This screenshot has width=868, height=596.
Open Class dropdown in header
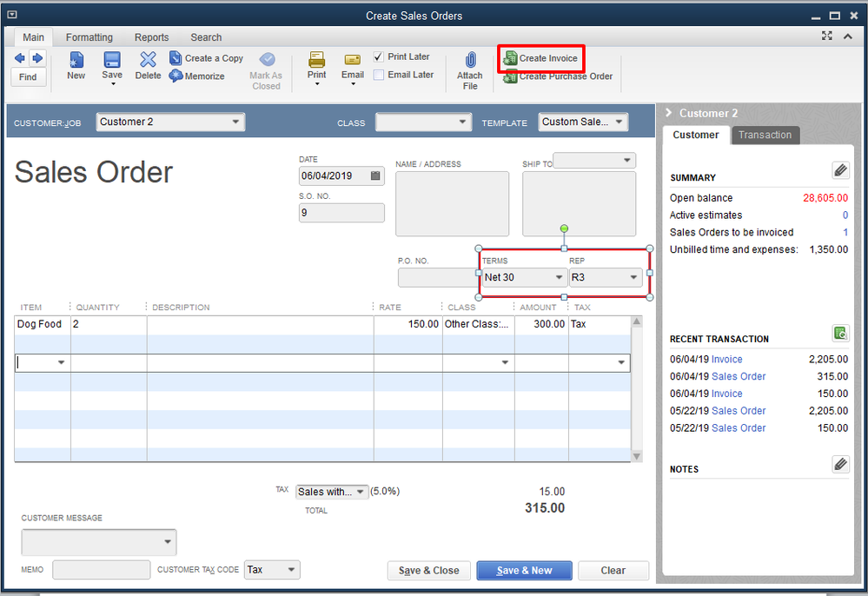coord(462,122)
